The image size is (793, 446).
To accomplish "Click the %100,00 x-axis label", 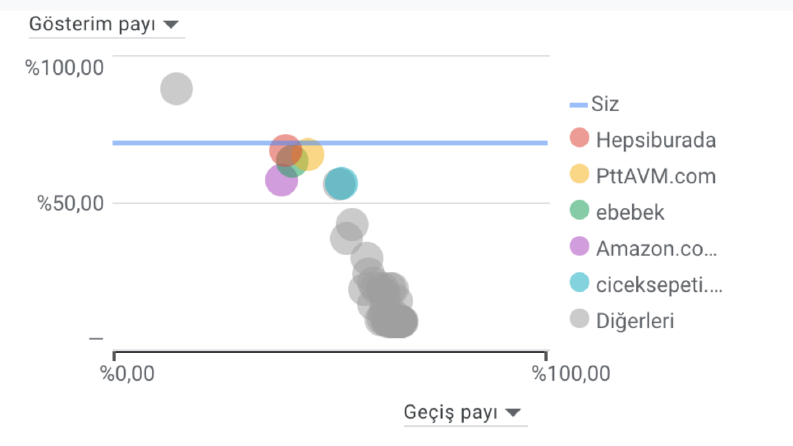I will (571, 374).
